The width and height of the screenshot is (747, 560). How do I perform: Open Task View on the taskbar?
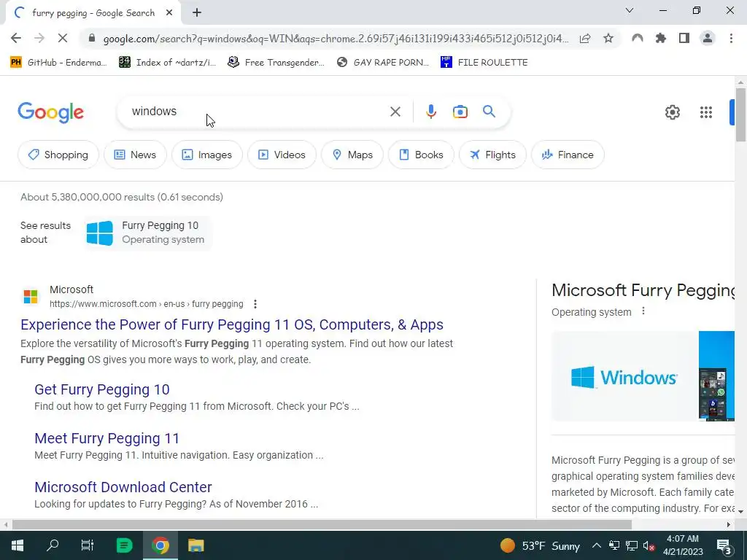point(88,545)
